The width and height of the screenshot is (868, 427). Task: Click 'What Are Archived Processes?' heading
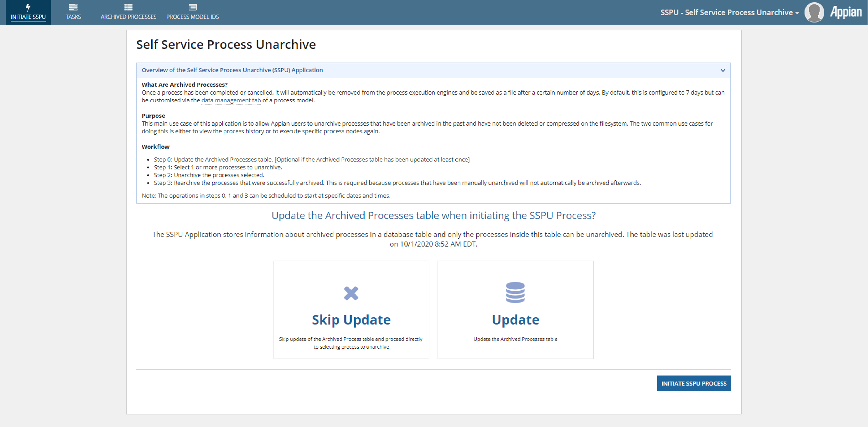184,85
